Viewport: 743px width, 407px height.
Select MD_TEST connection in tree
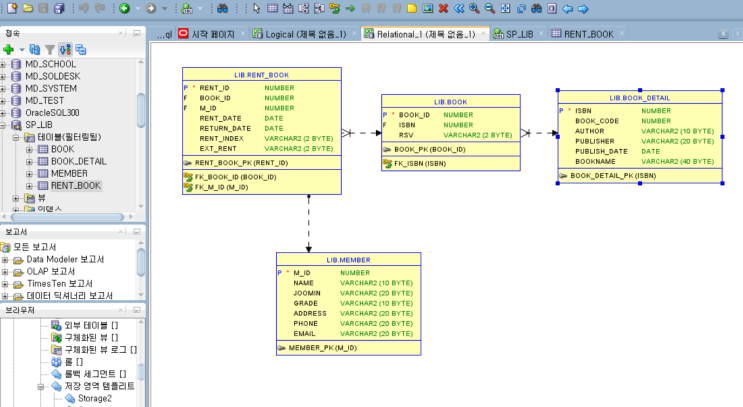click(x=45, y=101)
